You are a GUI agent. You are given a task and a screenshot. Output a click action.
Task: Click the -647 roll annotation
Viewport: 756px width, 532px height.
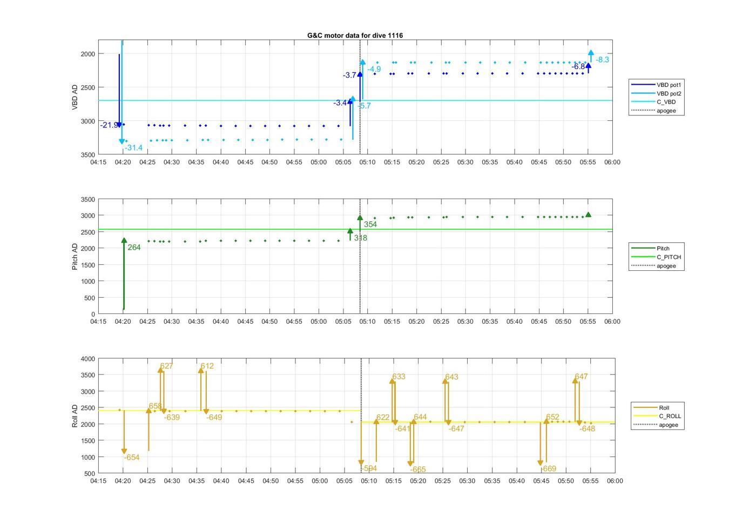pos(456,429)
